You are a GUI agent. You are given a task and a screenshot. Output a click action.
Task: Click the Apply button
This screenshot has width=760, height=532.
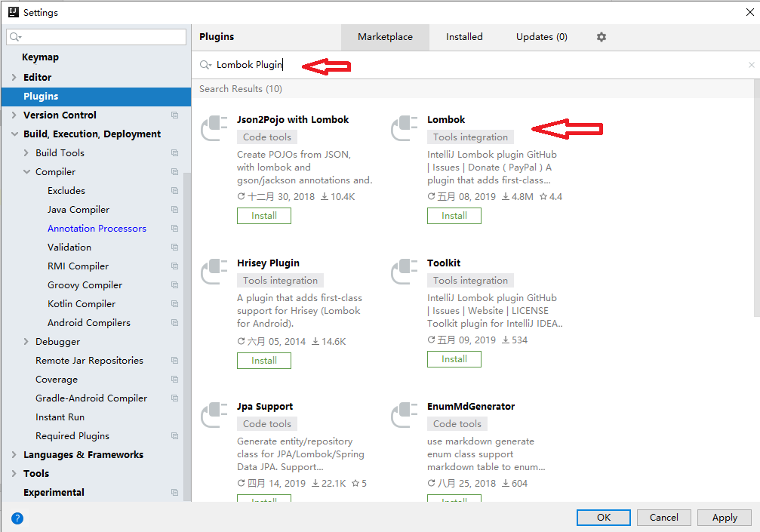(725, 518)
